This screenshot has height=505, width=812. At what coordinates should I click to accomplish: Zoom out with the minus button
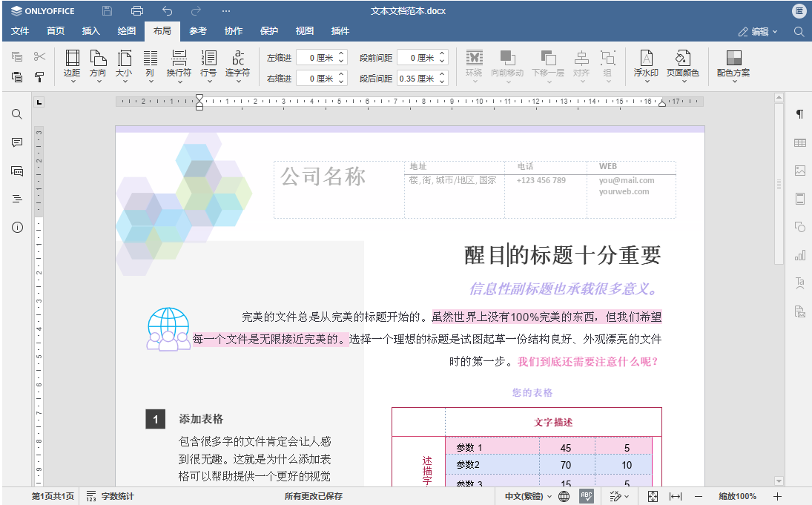pos(699,496)
